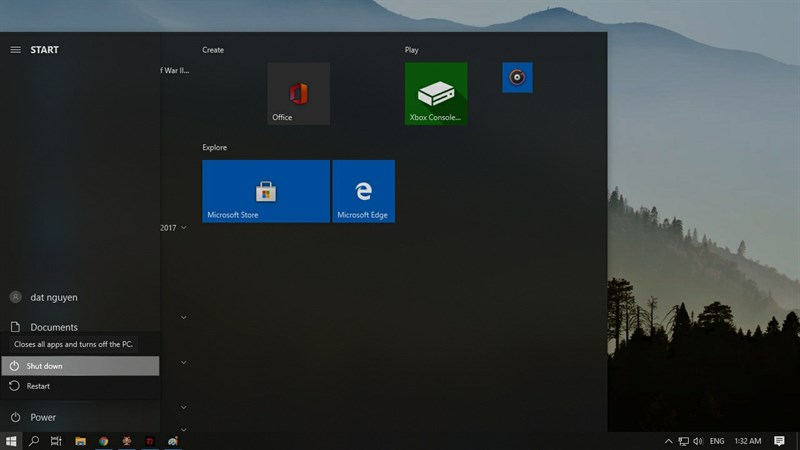
Task: Select Shut down from power menu
Action: coord(80,366)
